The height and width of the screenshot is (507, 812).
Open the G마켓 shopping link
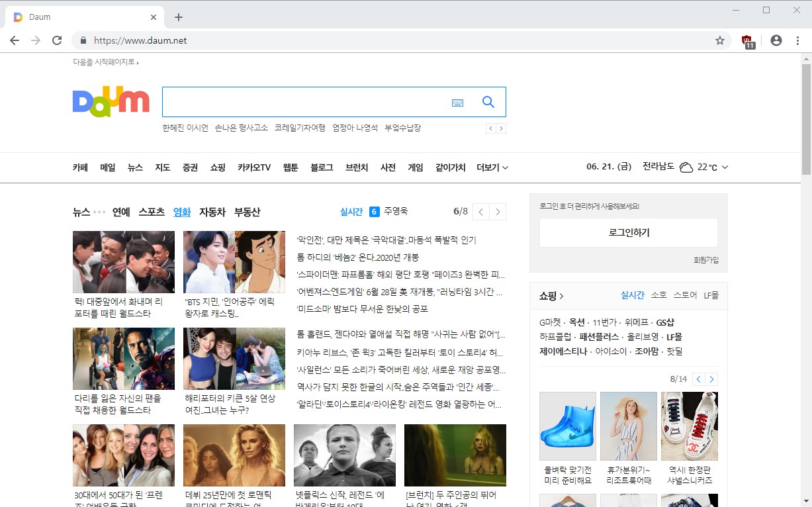pos(550,322)
